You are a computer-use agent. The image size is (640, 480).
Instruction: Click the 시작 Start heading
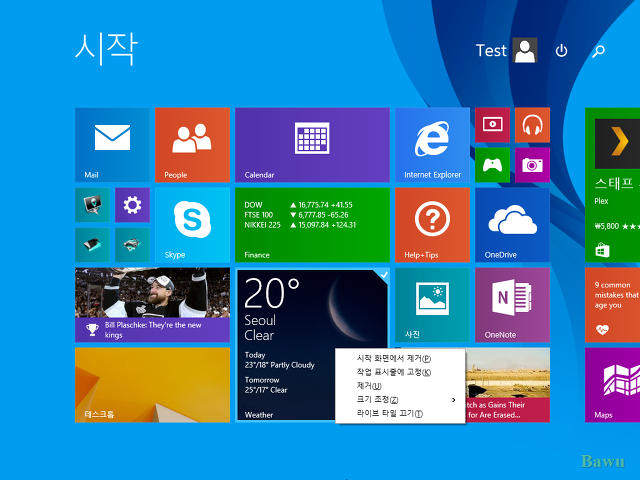pos(107,49)
